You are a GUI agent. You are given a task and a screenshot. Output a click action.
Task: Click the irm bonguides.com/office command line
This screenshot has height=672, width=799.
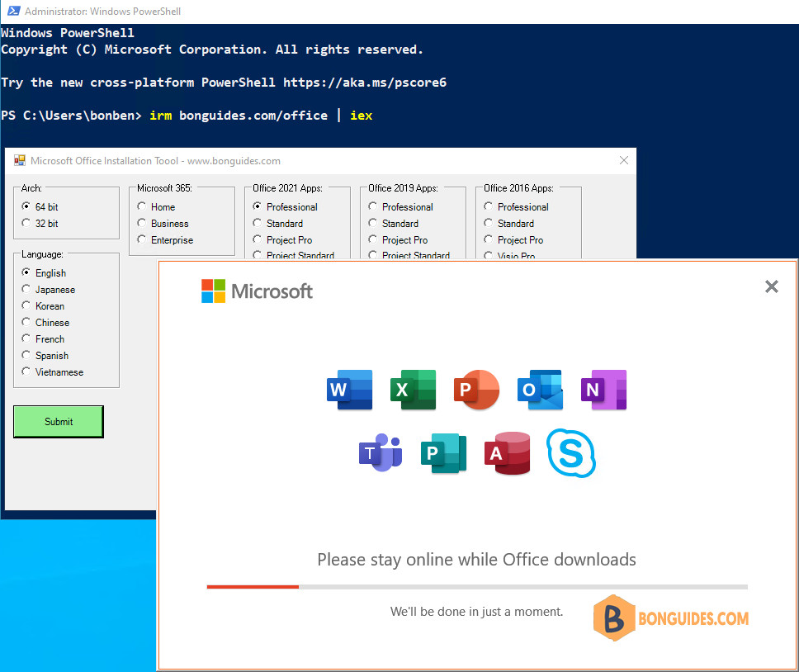click(261, 115)
